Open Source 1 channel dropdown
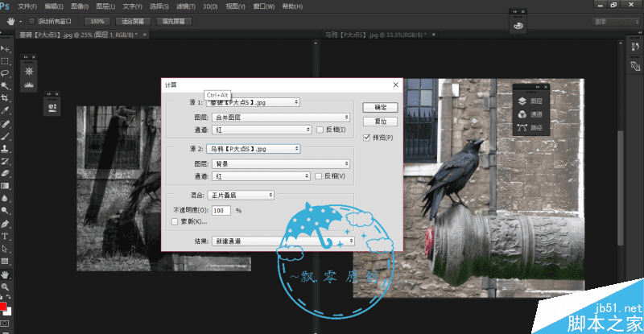This screenshot has height=334, width=644. (x=262, y=130)
